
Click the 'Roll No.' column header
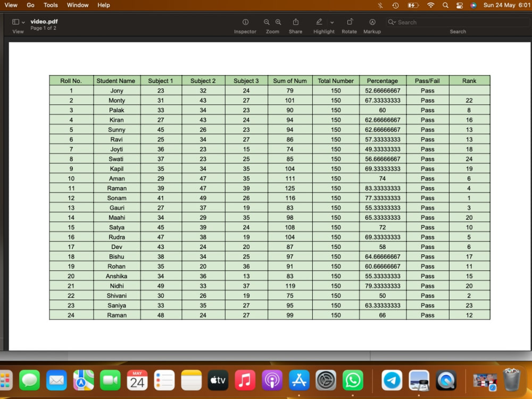point(71,81)
